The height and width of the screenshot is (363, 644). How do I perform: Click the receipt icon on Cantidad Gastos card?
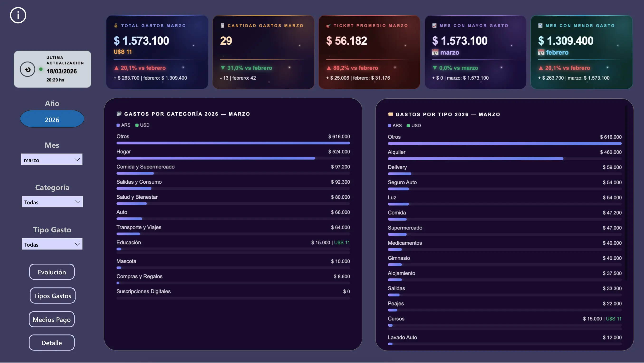(222, 25)
